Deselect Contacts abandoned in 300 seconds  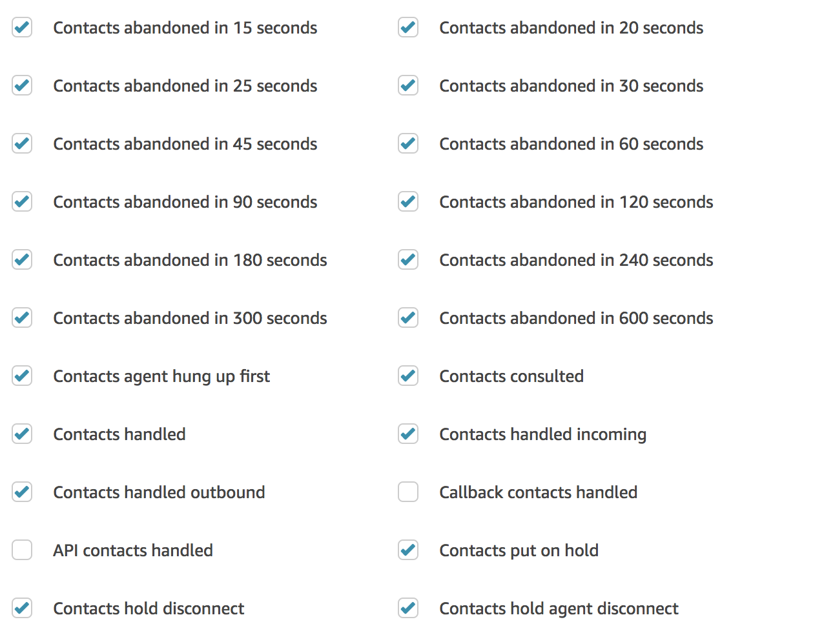pos(22,317)
